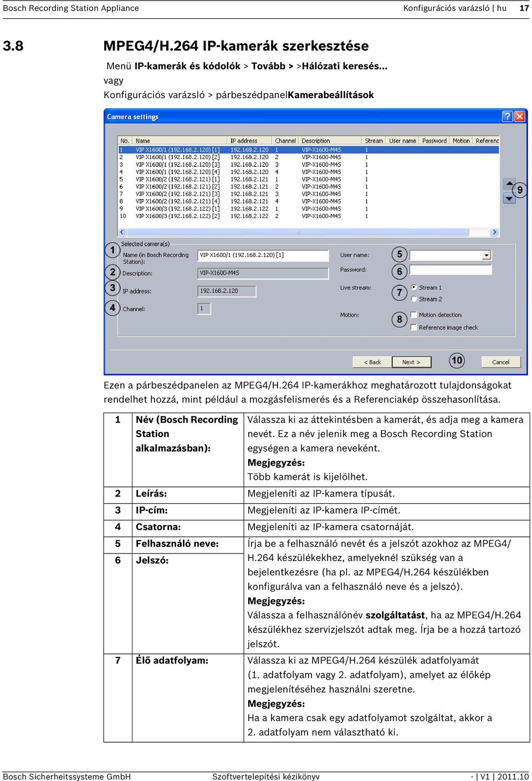The height and width of the screenshot is (781, 532).
Task: Sort by the Channel column header
Action: [x=286, y=141]
